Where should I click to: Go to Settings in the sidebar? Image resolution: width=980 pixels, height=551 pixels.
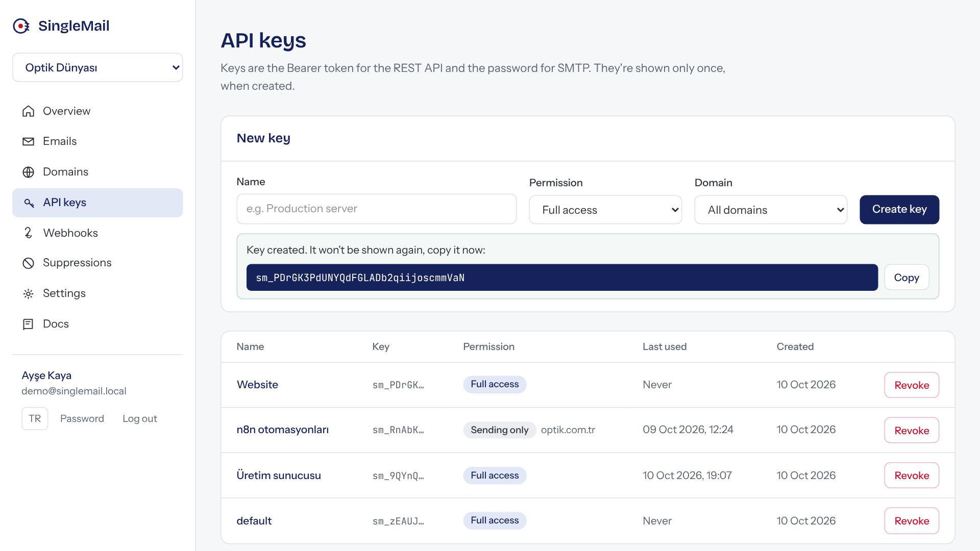point(97,293)
